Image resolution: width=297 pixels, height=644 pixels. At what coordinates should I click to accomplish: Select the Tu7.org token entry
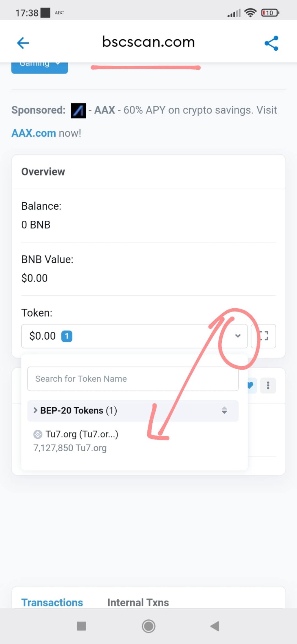click(76, 441)
